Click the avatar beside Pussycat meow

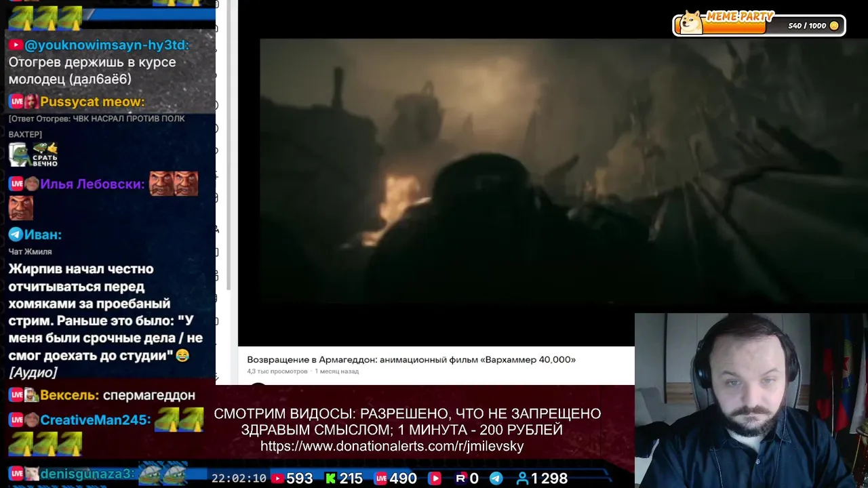[x=31, y=102]
